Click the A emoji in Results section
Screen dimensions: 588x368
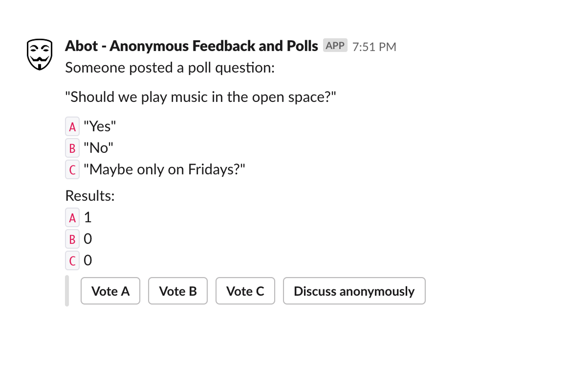[x=72, y=218]
